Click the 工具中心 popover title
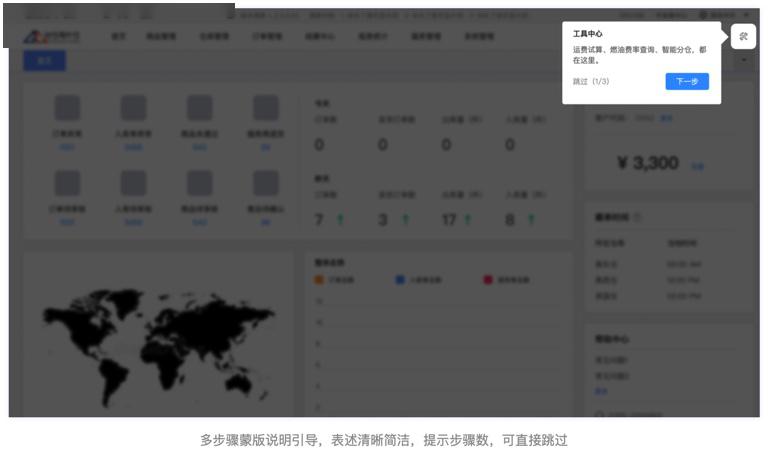The image size is (775, 457). tap(587, 34)
